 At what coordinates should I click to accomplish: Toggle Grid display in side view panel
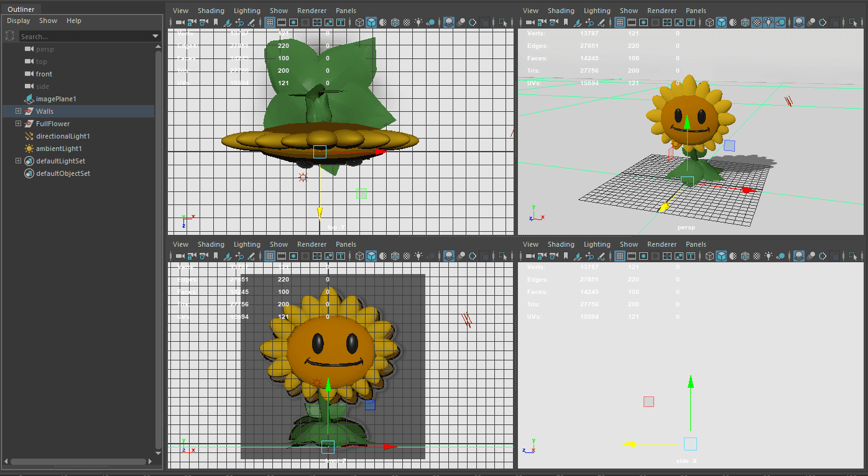click(619, 255)
